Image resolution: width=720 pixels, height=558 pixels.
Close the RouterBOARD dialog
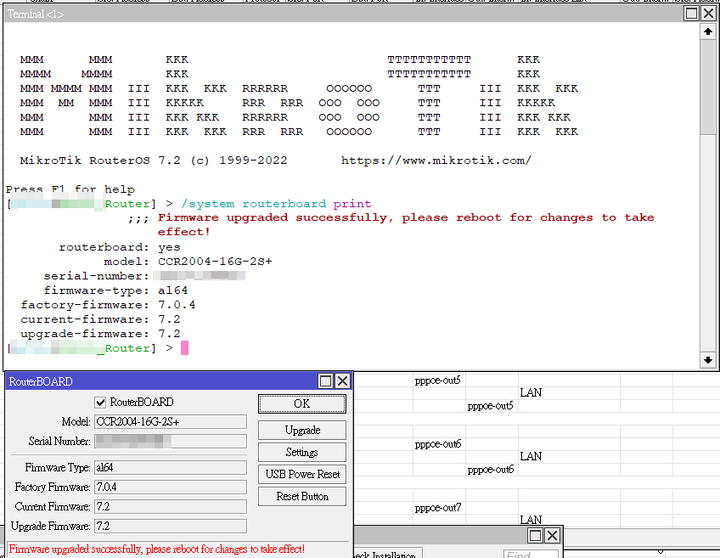343,381
